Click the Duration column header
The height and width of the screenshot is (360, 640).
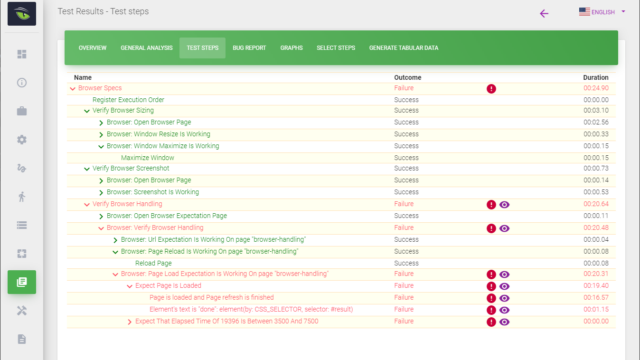(x=596, y=78)
